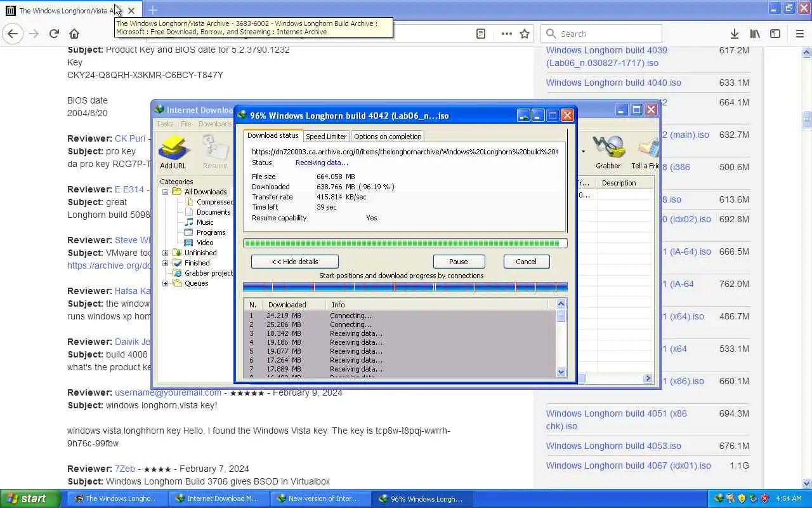Go back in Firefox

click(x=13, y=34)
